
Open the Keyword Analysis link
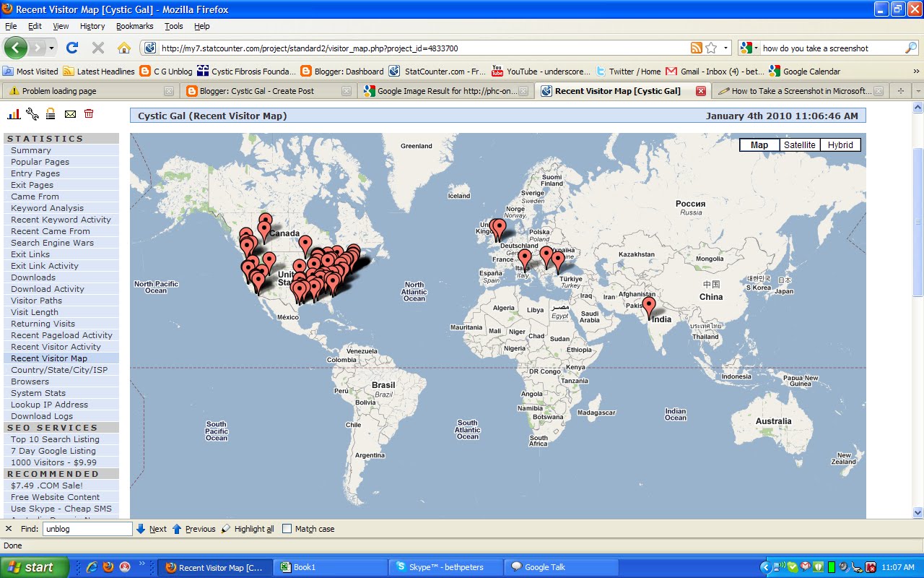tap(48, 208)
